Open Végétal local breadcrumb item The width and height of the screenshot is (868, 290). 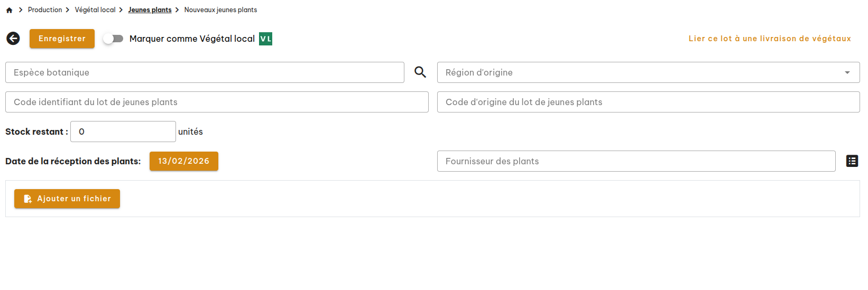[95, 10]
